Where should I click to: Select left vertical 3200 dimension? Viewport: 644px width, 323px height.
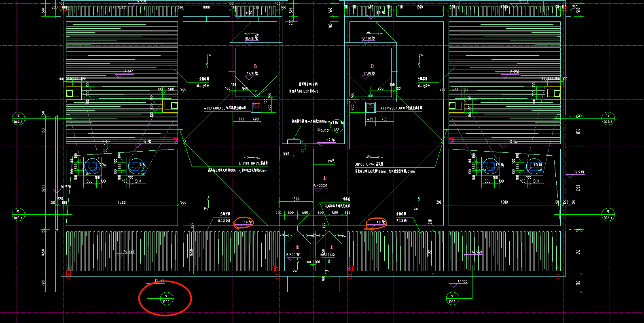pos(43,188)
